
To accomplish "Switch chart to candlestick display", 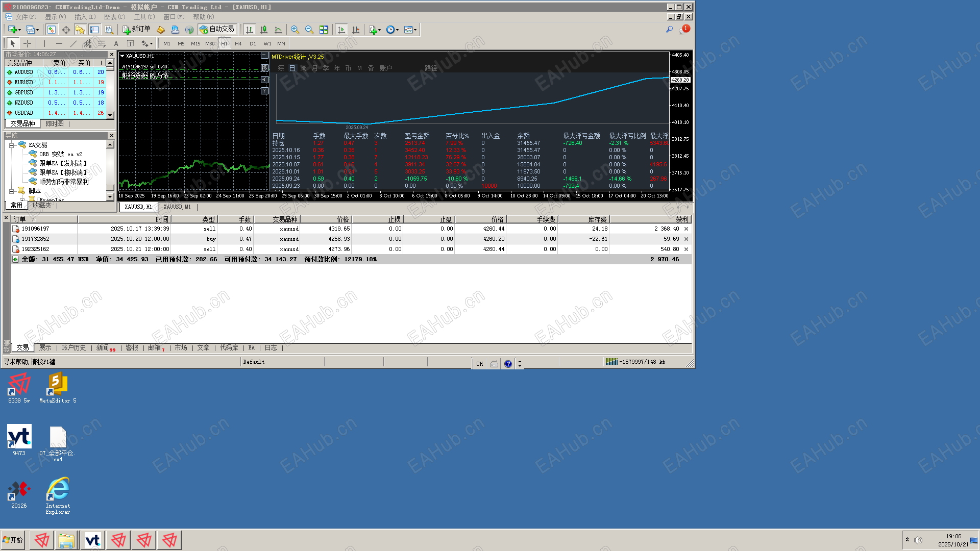I will [x=264, y=30].
